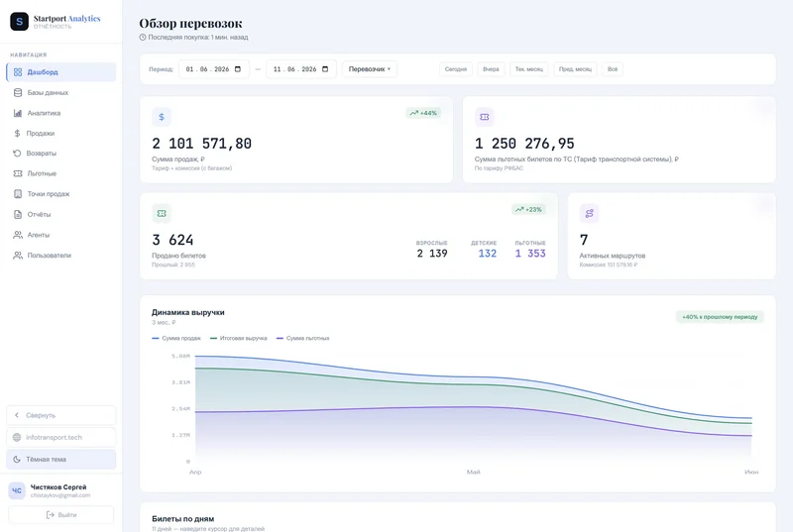Toggle Сумма льготных chart legend series
This screenshot has height=532, width=793.
[303, 338]
